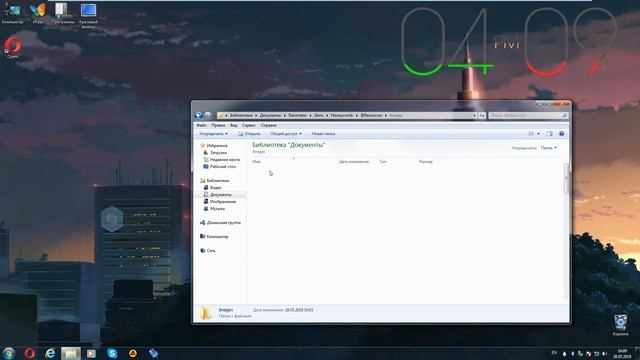The width and height of the screenshot is (640, 360).
Task: Select Skins in the address breadcrumb
Action: [x=319, y=116]
